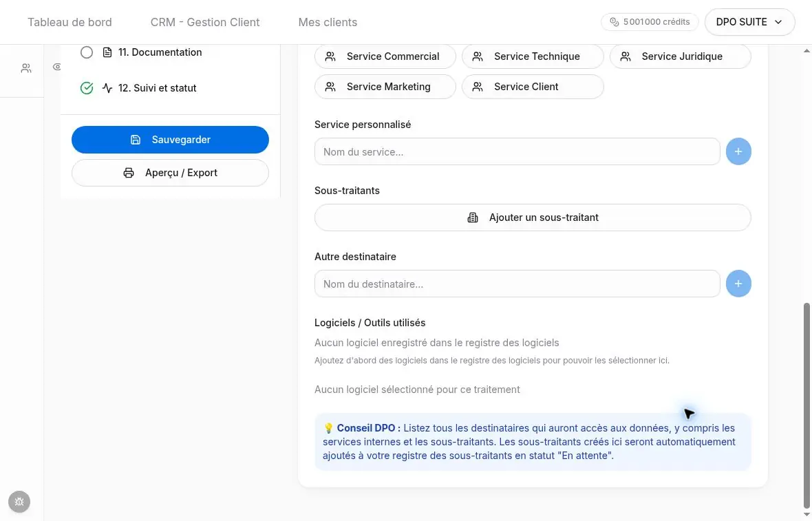Click Ajouter un sous-traitant
The width and height of the screenshot is (812, 521).
tap(533, 217)
